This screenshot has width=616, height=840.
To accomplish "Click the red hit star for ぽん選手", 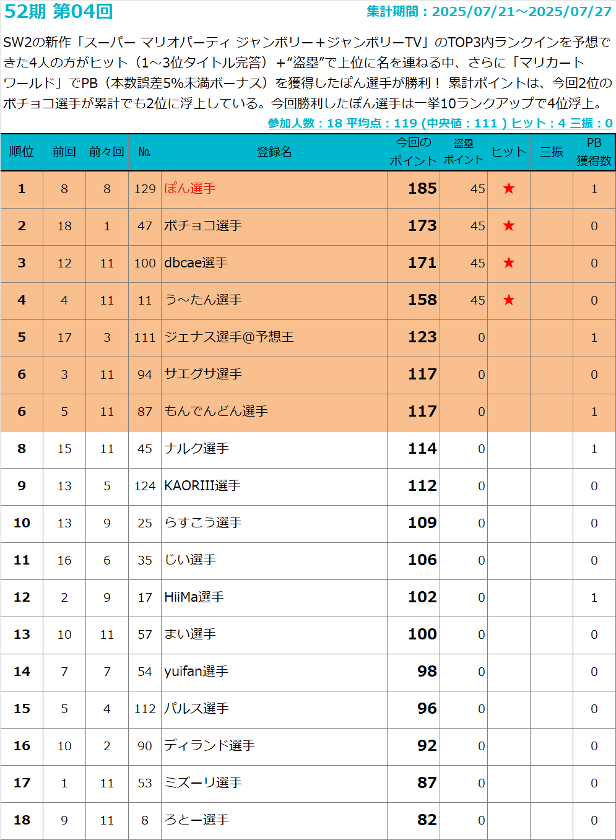I will (508, 189).
